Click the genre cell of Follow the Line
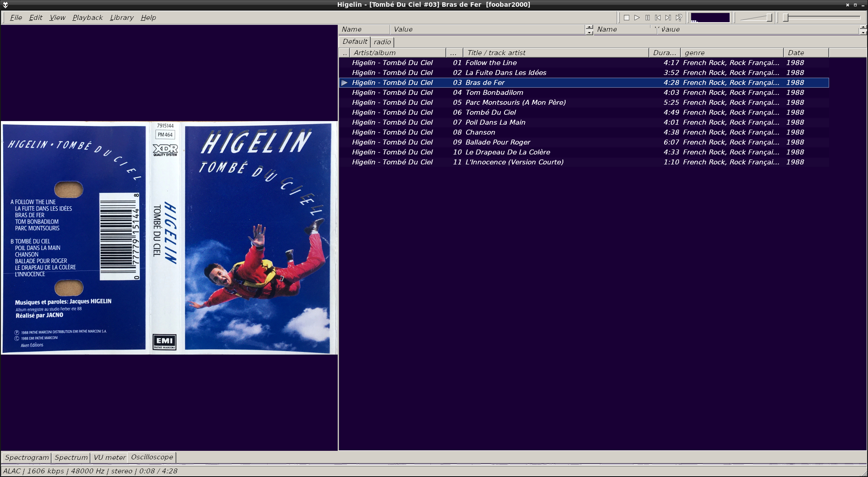868x477 pixels. point(731,63)
